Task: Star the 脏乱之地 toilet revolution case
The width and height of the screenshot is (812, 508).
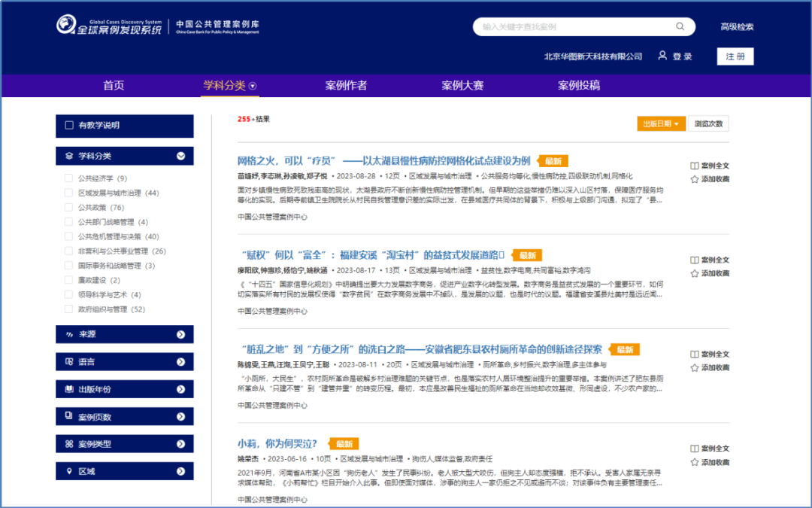Action: click(695, 368)
